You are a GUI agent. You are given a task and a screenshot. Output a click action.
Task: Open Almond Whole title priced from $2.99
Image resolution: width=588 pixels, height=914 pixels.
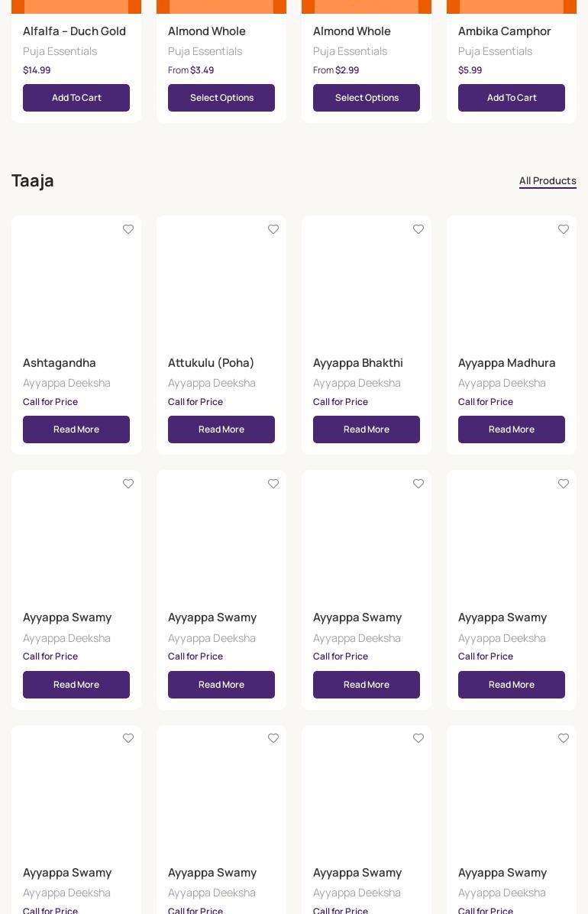pos(352,31)
